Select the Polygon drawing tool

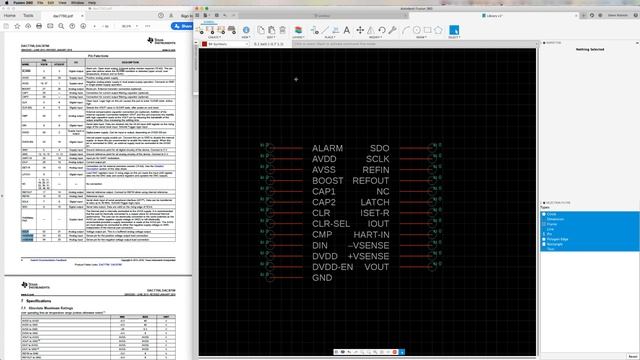[438, 30]
